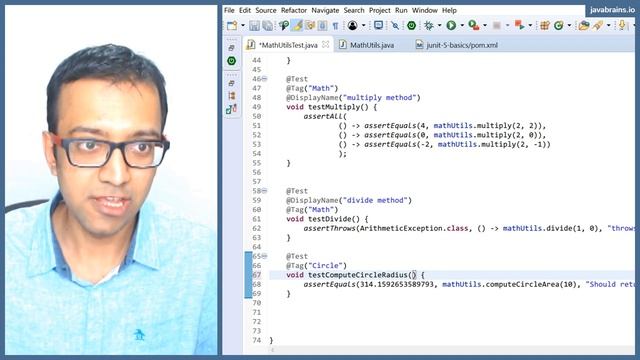Collapse the fold marker at line 65
640x360 pixels.
pos(264,256)
